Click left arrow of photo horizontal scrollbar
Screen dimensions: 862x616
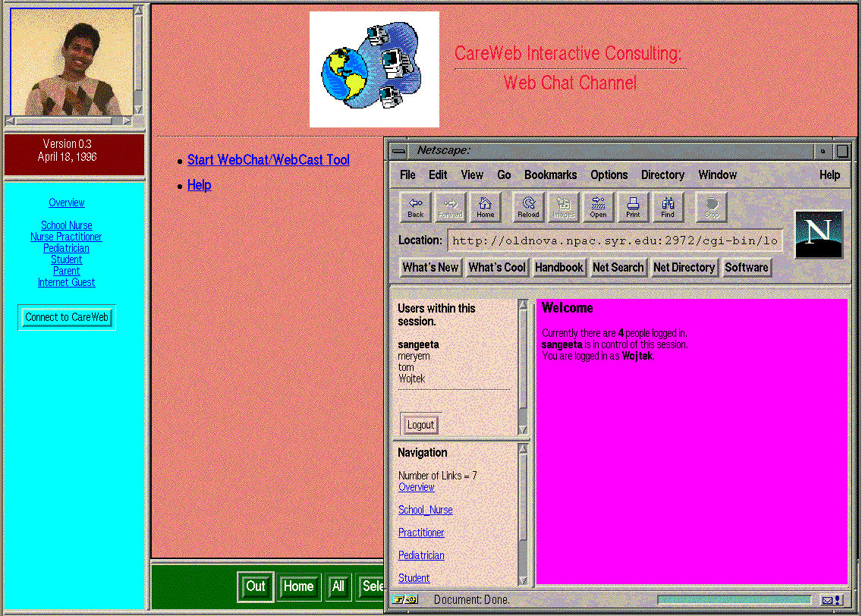coord(10,121)
